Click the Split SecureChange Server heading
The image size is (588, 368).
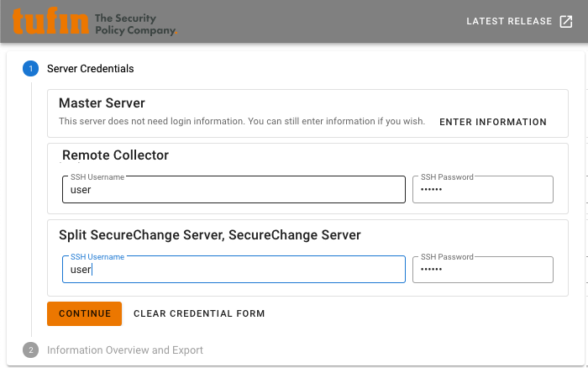[x=210, y=235]
